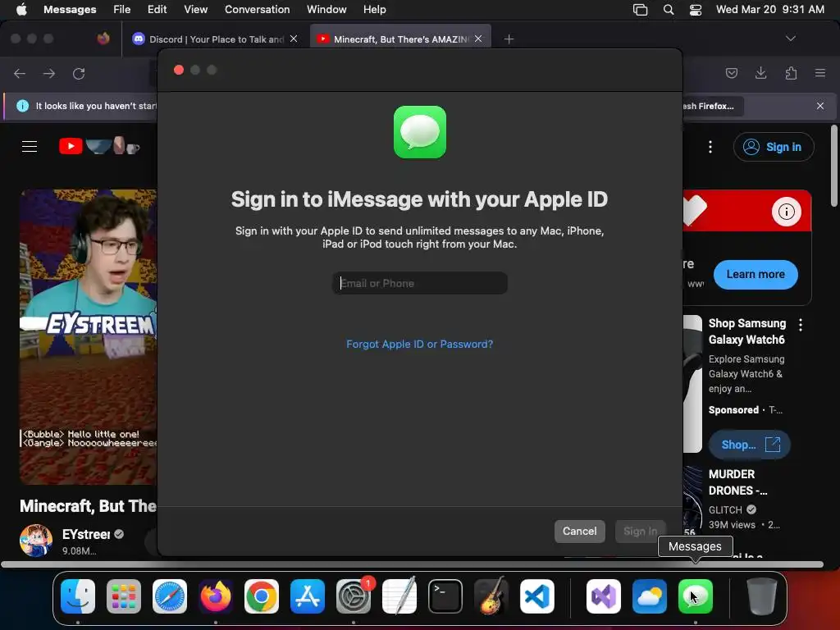Focus the Email or Phone field
Screen dimensions: 840x630
pos(420,283)
